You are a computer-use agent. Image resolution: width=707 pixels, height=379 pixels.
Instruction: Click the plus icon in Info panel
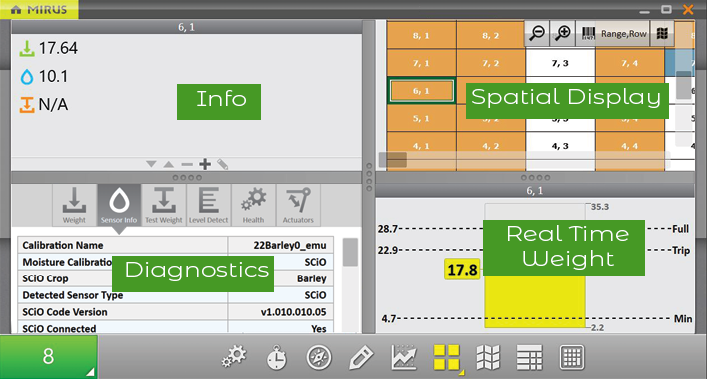[x=205, y=164]
